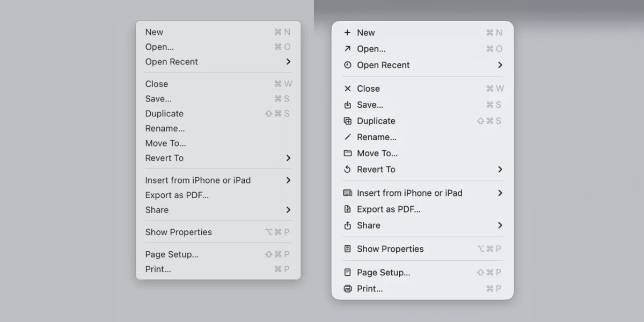Expand the Revert To submenu chevron

(x=500, y=169)
